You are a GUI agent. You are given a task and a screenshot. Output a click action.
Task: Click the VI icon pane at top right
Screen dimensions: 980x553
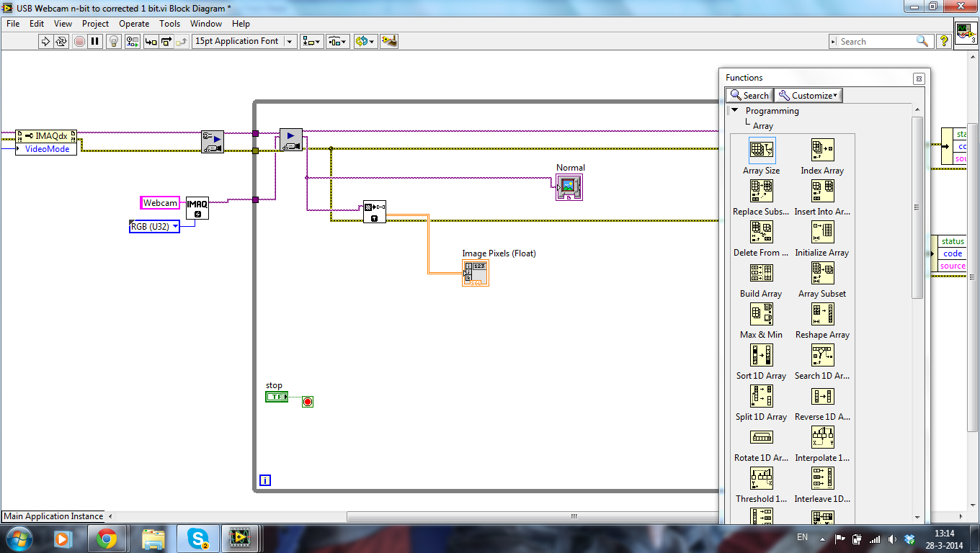click(966, 33)
